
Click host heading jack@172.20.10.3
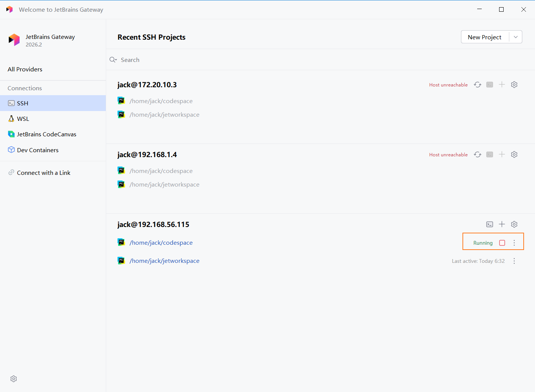pos(147,85)
